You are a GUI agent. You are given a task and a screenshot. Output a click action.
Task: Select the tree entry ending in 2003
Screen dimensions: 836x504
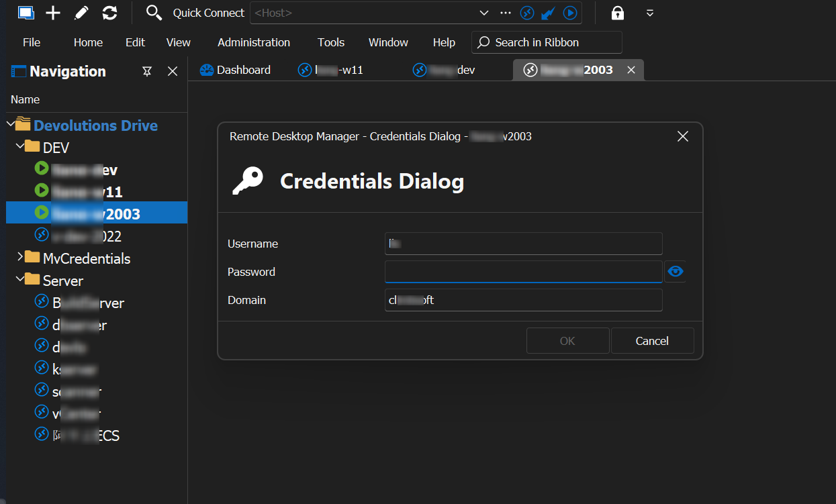97,213
